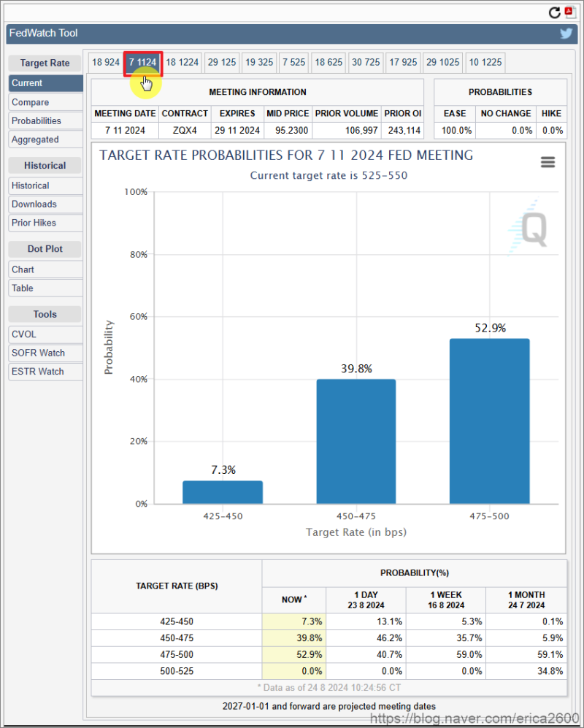
Task: Click the 500-525 target rate row label
Action: [177, 671]
